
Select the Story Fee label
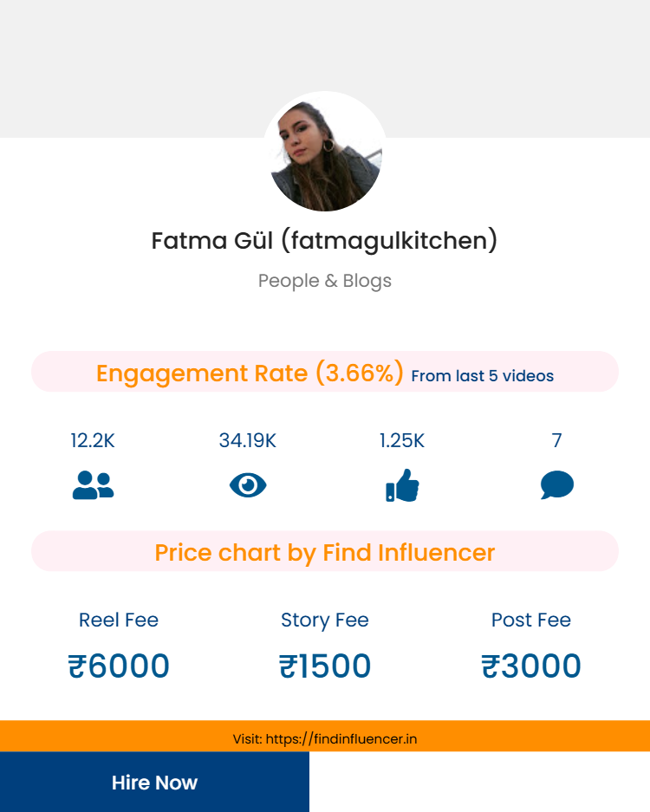coord(325,620)
